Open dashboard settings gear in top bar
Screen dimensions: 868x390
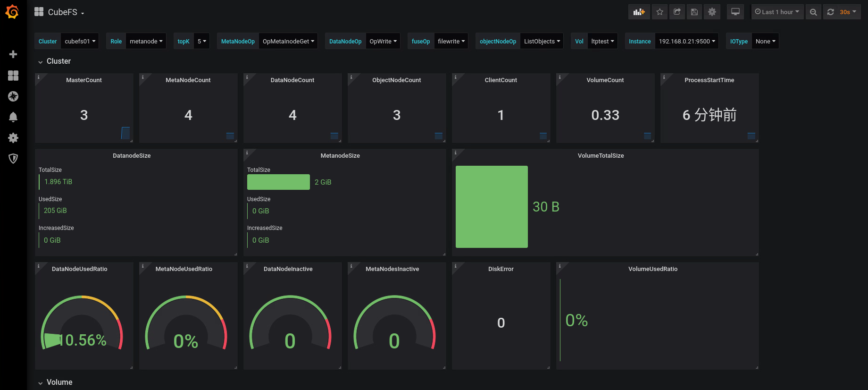[x=712, y=12]
